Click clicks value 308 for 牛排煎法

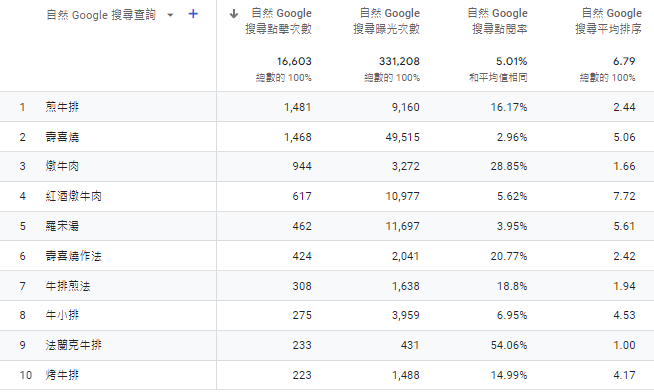302,286
